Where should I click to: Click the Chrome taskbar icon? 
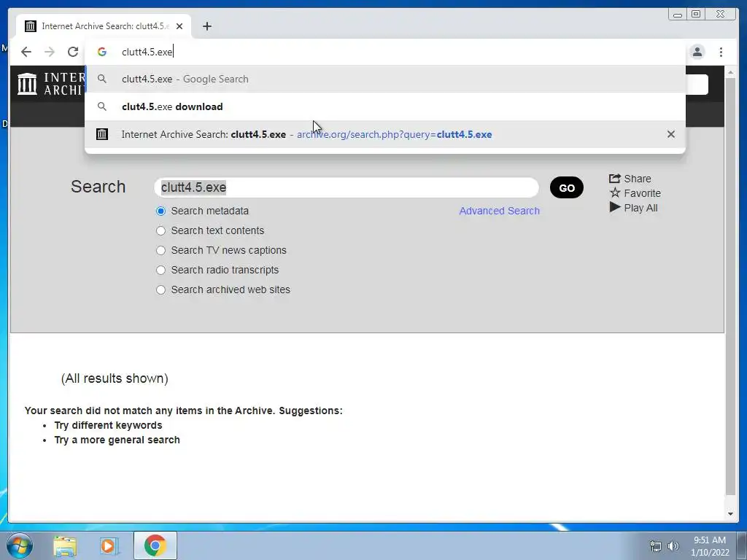pyautogui.click(x=155, y=545)
